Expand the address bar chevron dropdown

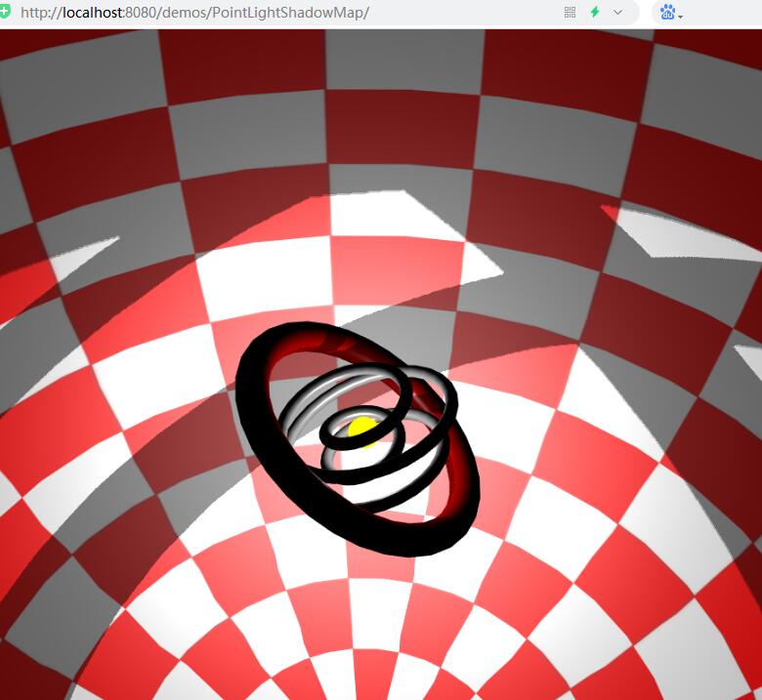point(617,12)
